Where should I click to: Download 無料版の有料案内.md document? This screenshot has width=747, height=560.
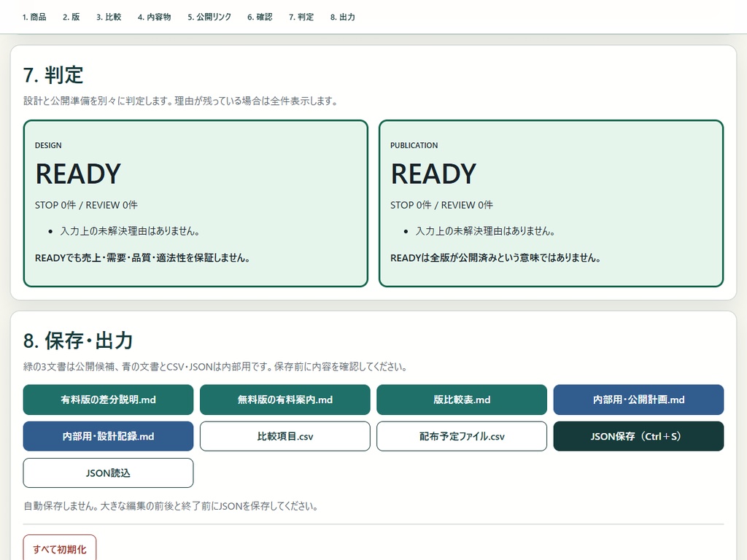click(285, 400)
